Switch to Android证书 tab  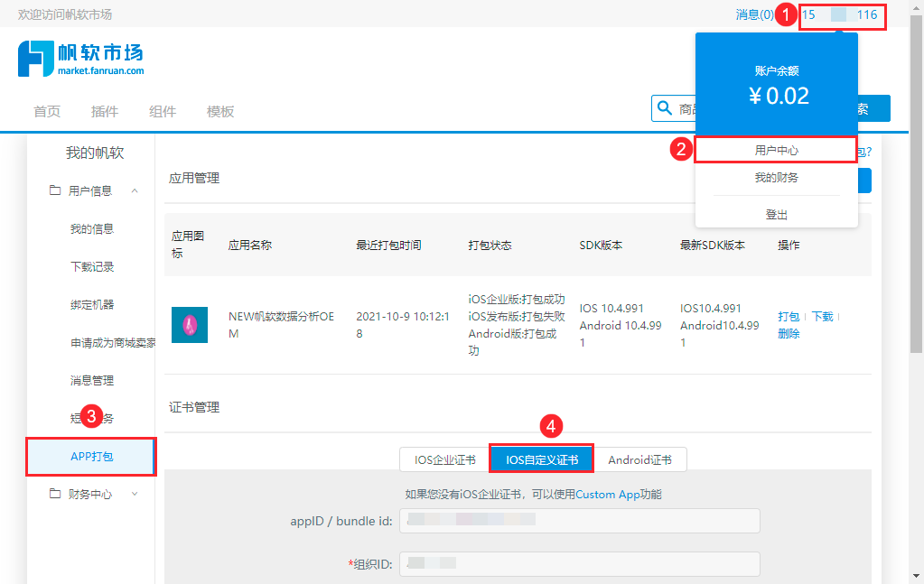point(640,459)
